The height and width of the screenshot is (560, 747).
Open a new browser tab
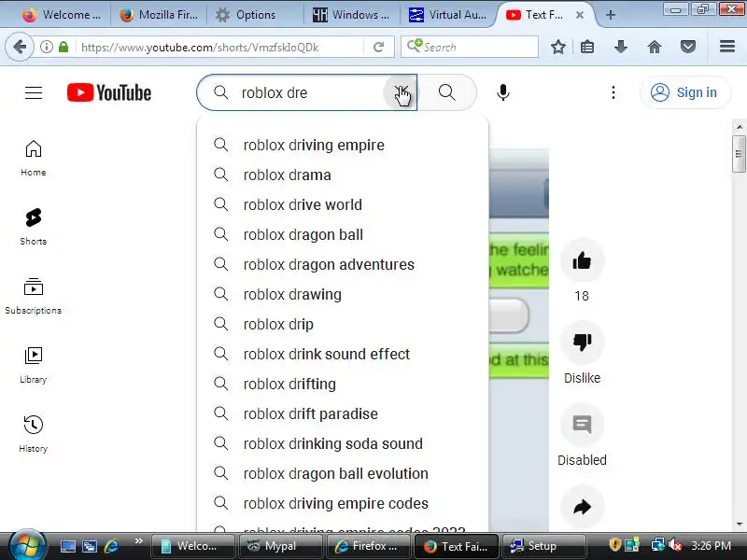(x=611, y=15)
